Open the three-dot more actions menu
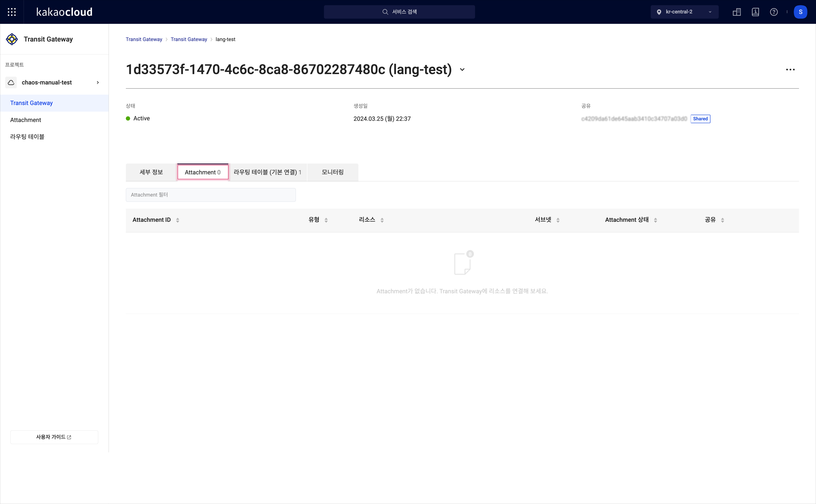Viewport: 816px width, 504px height. click(x=790, y=70)
